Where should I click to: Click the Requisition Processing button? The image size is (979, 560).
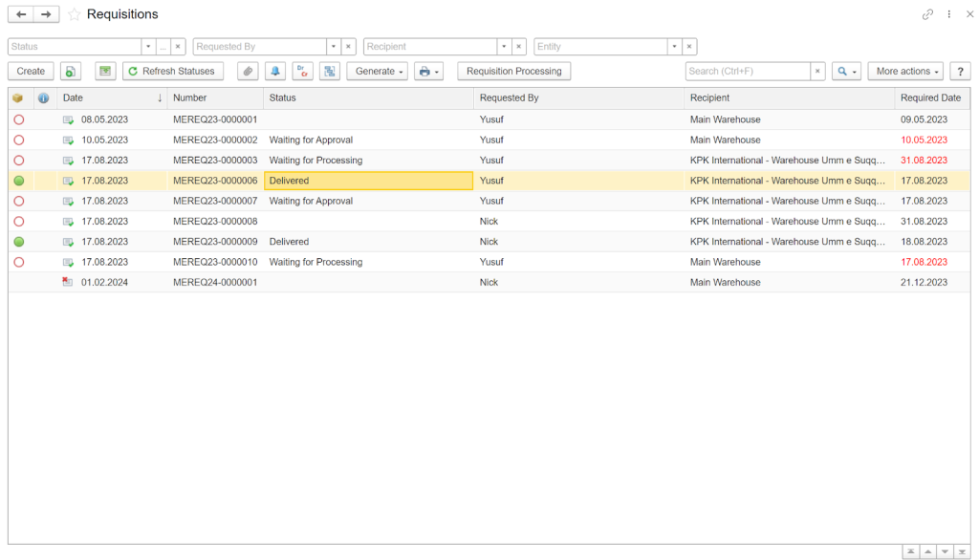(513, 71)
